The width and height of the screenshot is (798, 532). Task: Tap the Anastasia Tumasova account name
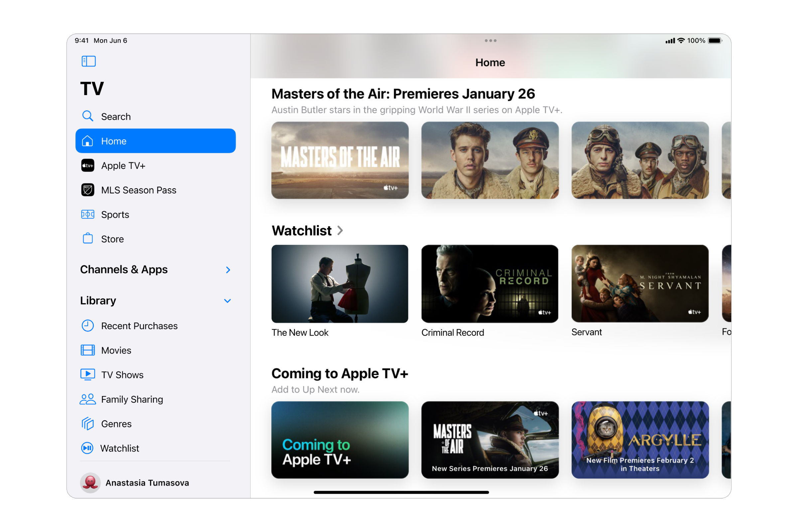pyautogui.click(x=147, y=482)
